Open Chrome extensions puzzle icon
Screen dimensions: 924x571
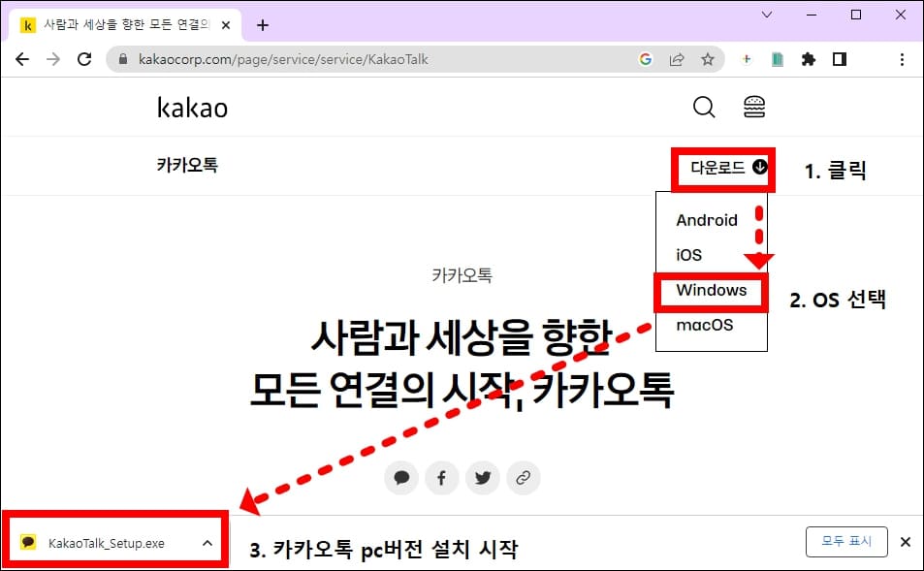point(809,59)
